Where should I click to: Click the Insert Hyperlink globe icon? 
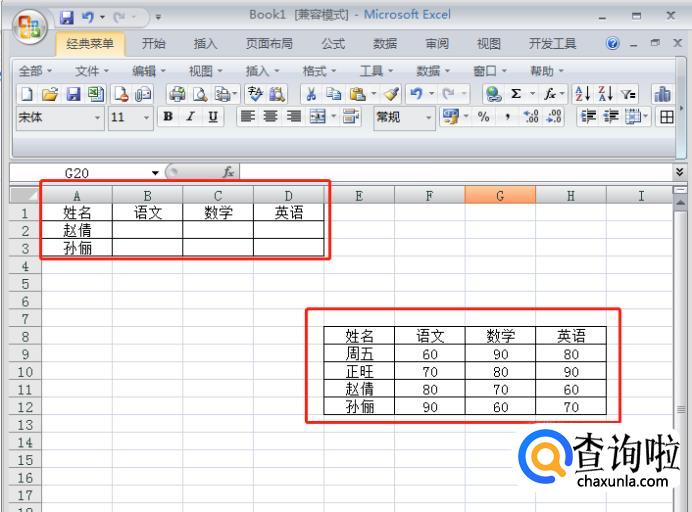tap(493, 94)
